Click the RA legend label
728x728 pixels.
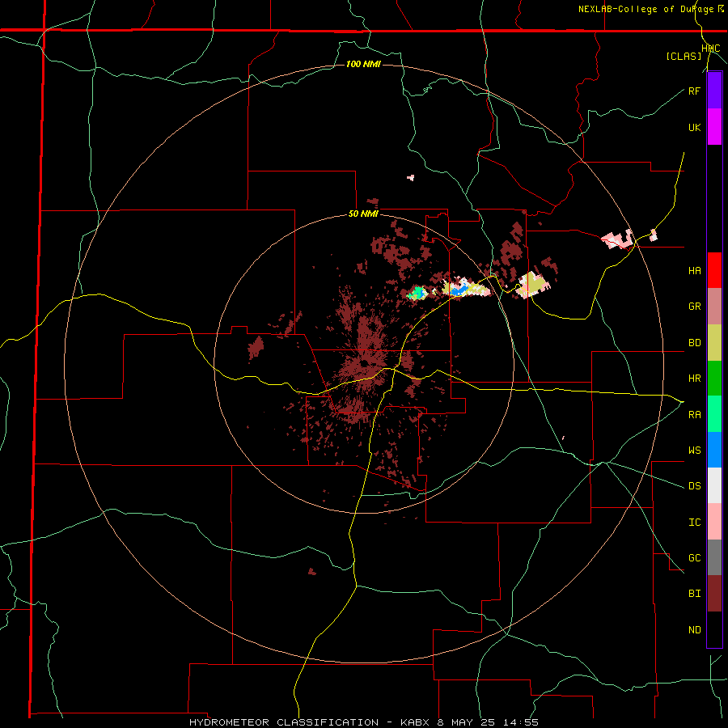tap(694, 414)
